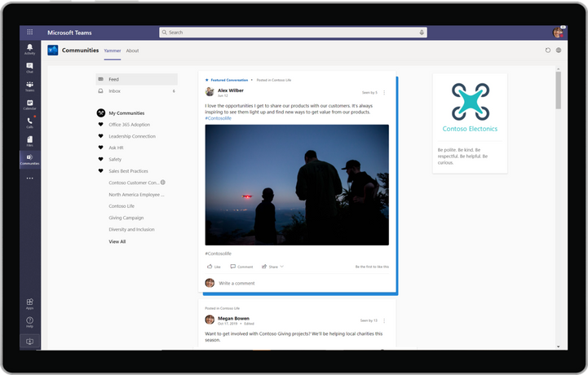Open Sales Best Practices community
This screenshot has width=588, height=375.
click(x=128, y=171)
